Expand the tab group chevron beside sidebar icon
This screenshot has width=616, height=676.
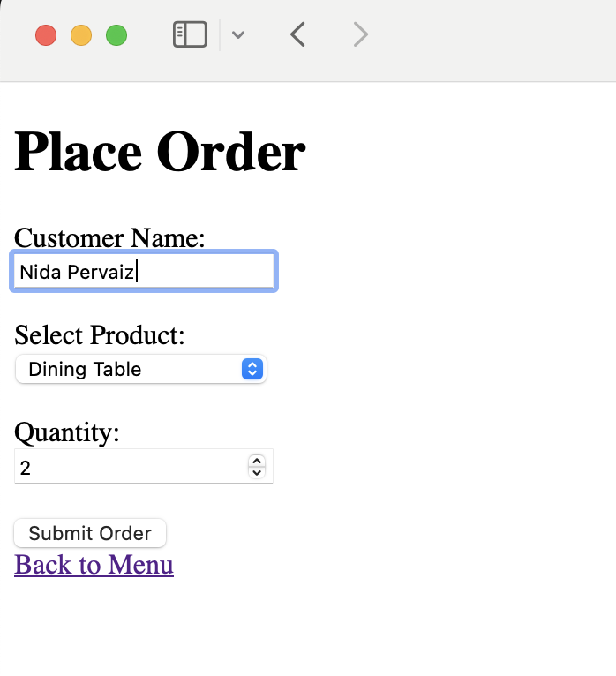(x=238, y=35)
